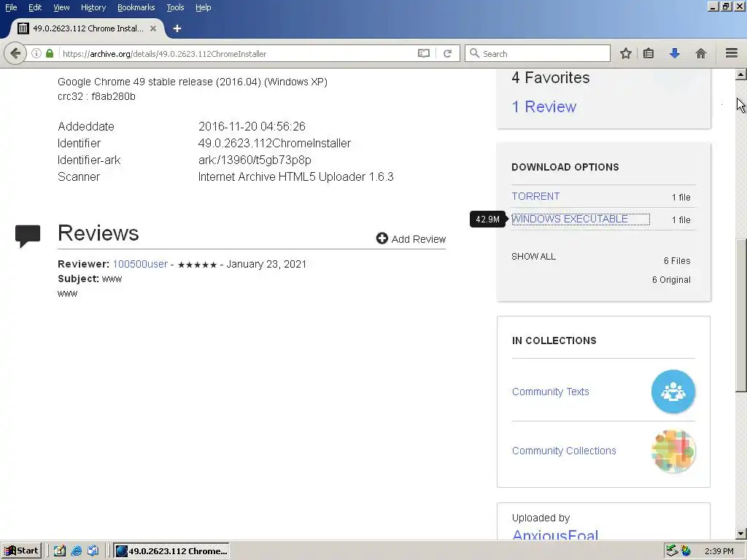
Task: Click the Chrome taskbar window button
Action: (171, 551)
